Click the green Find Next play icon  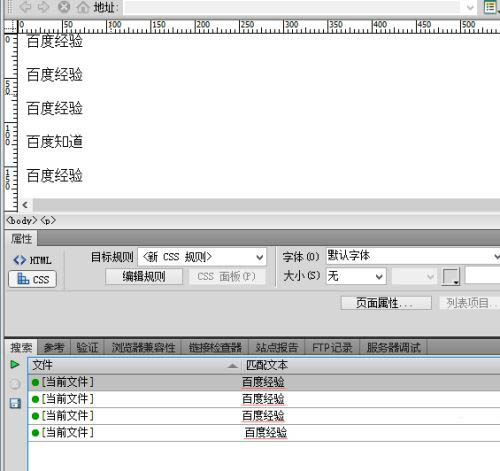pos(14,365)
